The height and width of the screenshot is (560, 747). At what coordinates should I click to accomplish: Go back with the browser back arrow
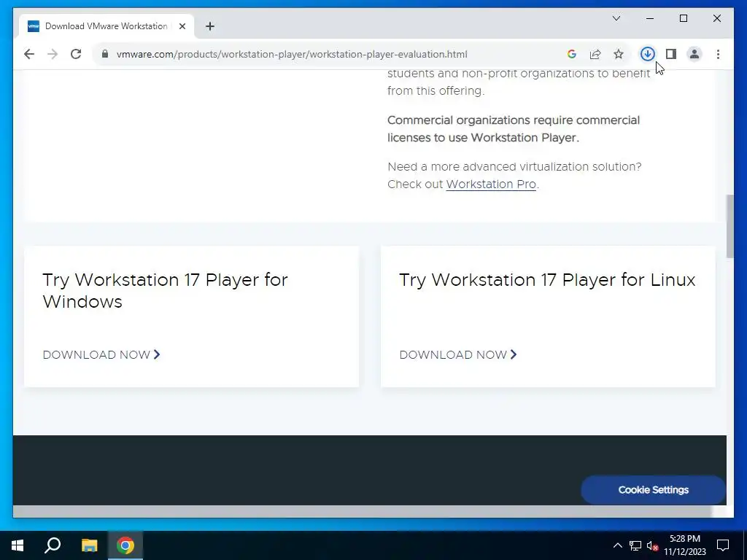click(29, 54)
